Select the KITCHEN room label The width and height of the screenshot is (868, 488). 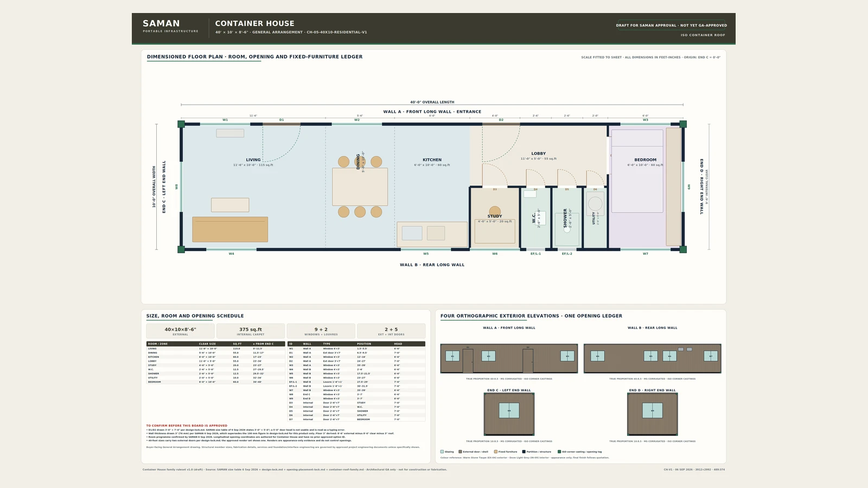point(432,160)
